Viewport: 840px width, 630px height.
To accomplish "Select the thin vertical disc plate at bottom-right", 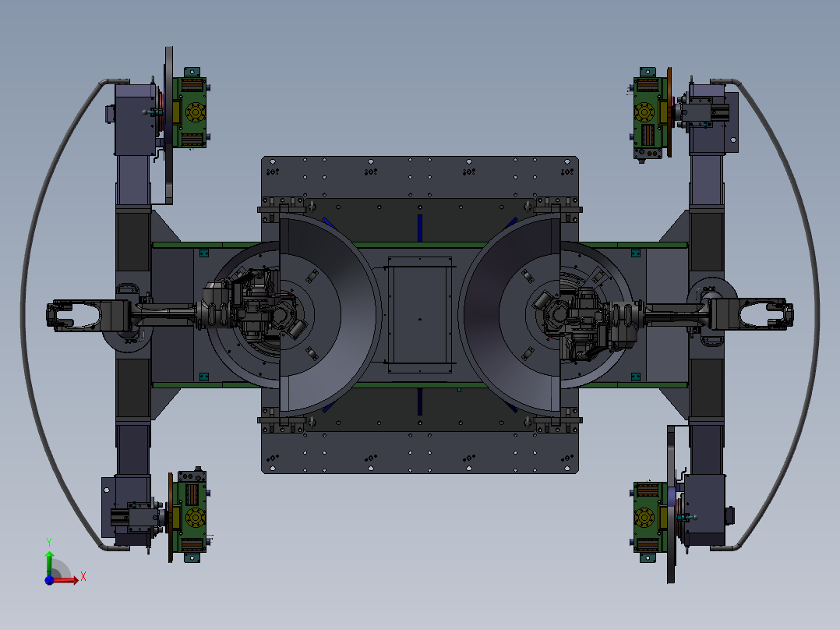I will (671, 504).
